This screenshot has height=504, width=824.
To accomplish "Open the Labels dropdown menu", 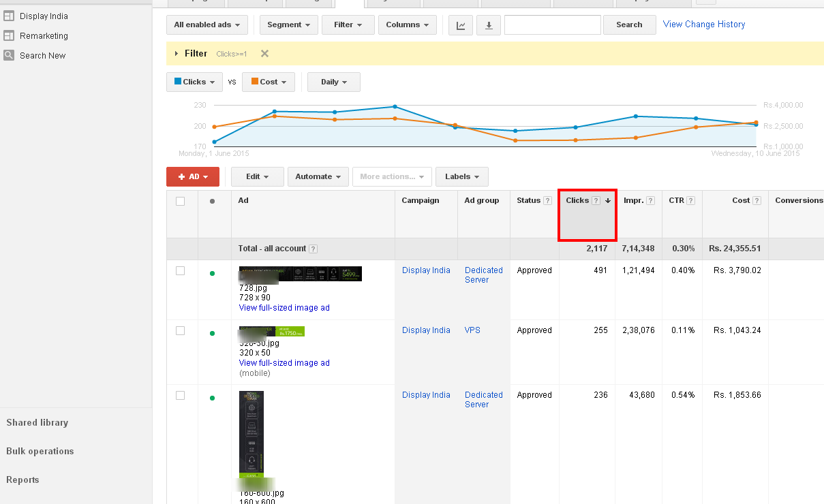I will 462,176.
